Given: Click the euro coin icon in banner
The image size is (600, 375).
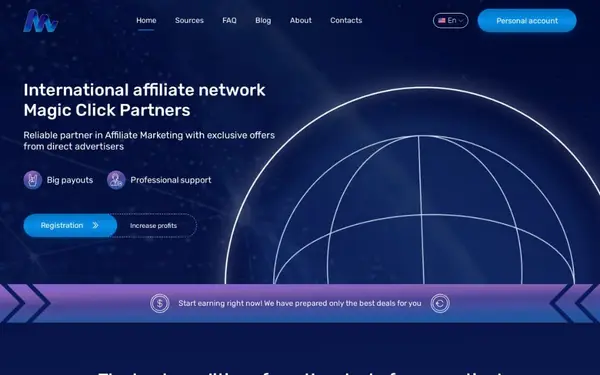Looking at the screenshot, I should (440, 303).
